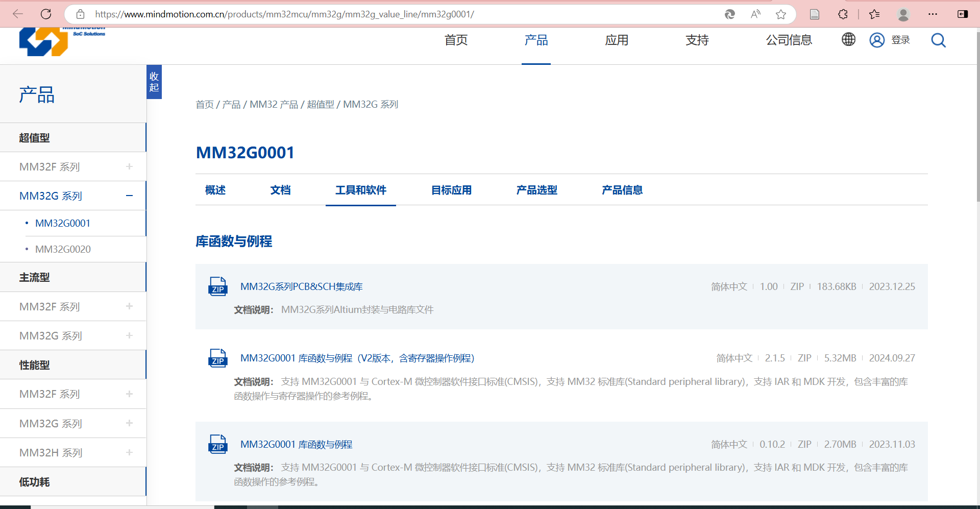
Task: Collapse the sidebar with 收起 toggle
Action: coord(154,82)
